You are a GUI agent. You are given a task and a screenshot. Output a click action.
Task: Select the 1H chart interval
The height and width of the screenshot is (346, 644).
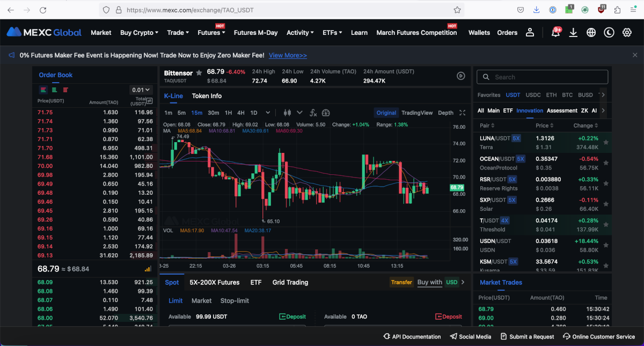pos(228,113)
